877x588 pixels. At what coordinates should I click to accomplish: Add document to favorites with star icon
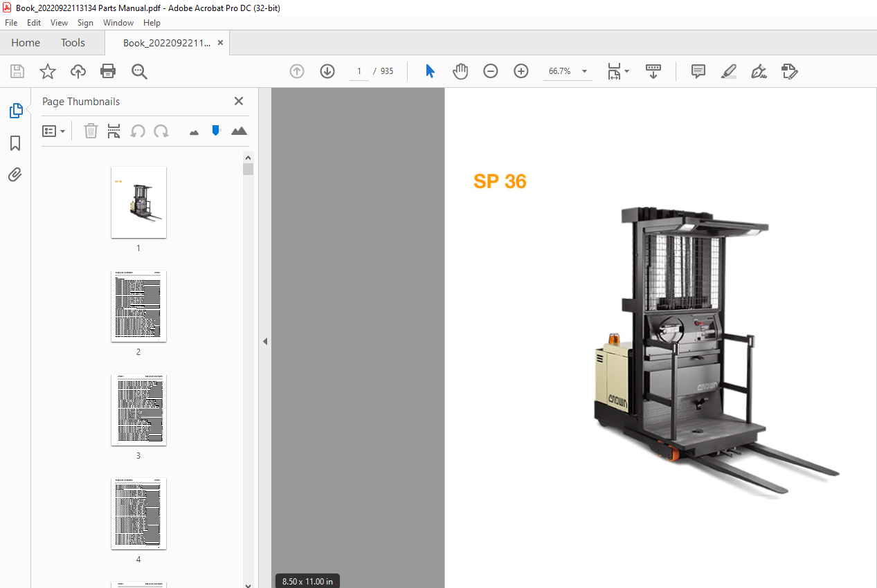coord(48,71)
